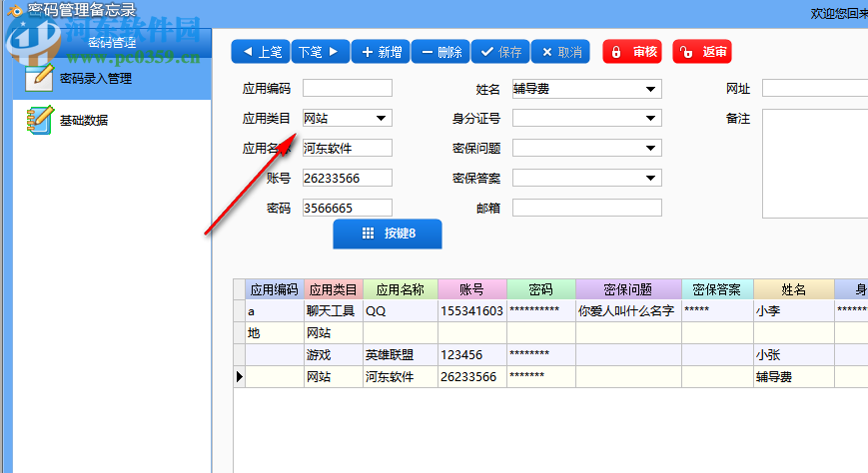Click the red 审核 lock button
The height and width of the screenshot is (473, 868).
[x=632, y=52]
